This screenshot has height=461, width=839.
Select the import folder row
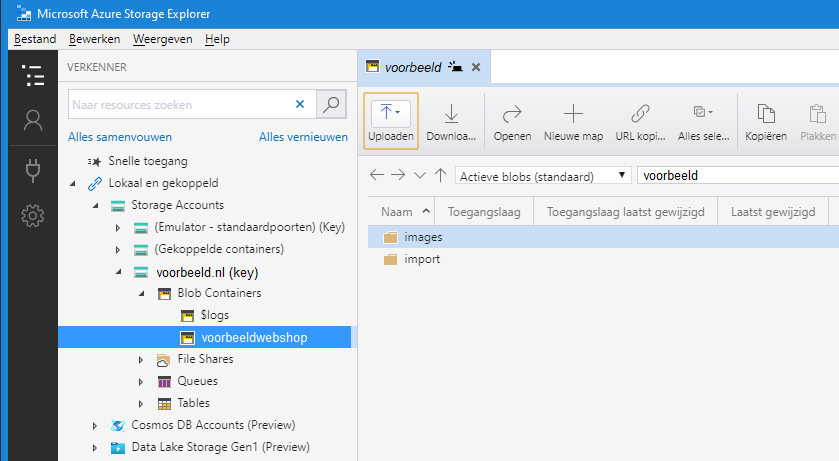click(603, 259)
